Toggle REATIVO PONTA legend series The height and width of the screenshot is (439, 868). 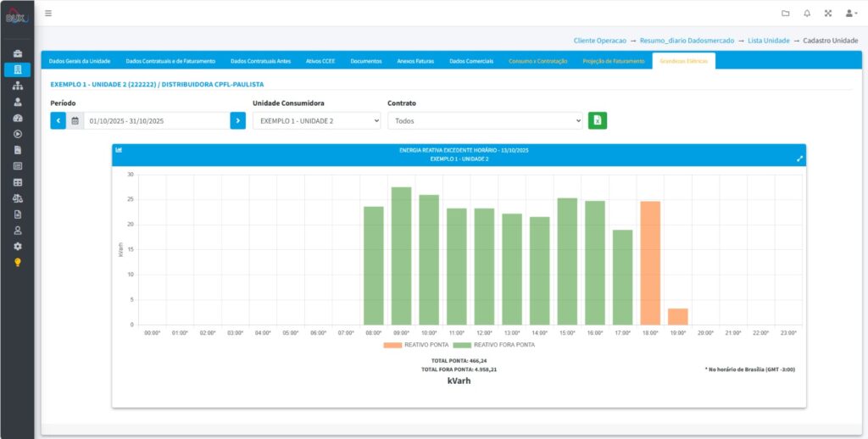[x=415, y=345]
